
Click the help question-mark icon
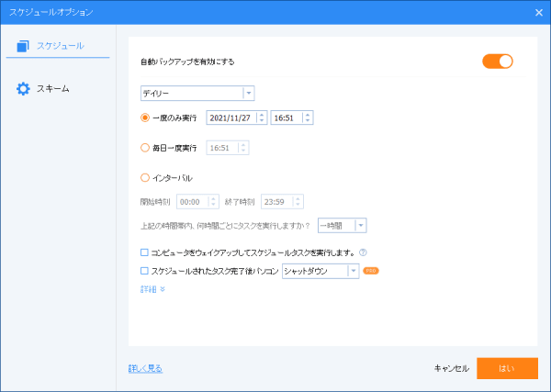363,252
